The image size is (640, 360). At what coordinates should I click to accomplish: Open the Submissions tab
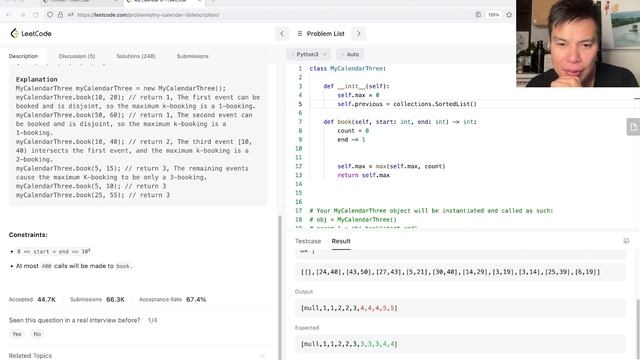click(193, 56)
